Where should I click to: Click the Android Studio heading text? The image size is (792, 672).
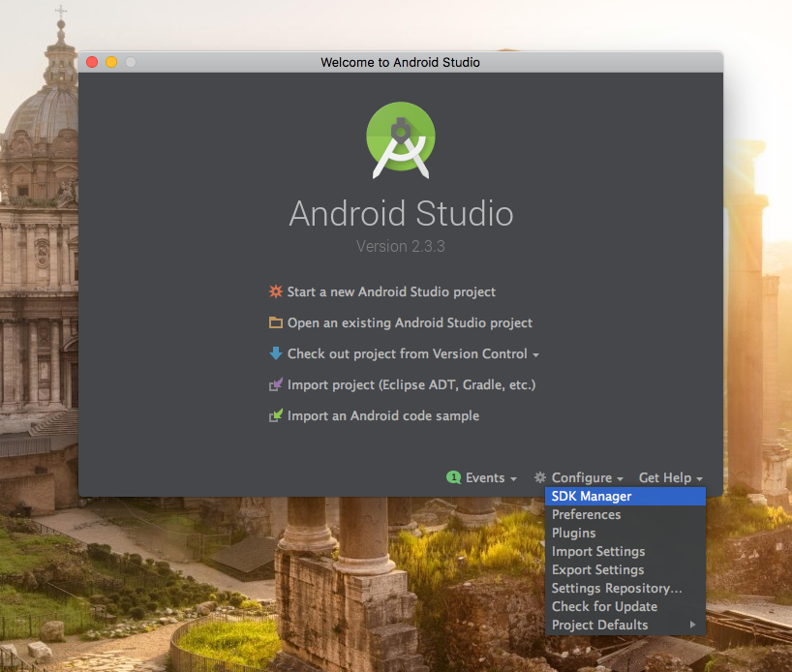point(401,213)
